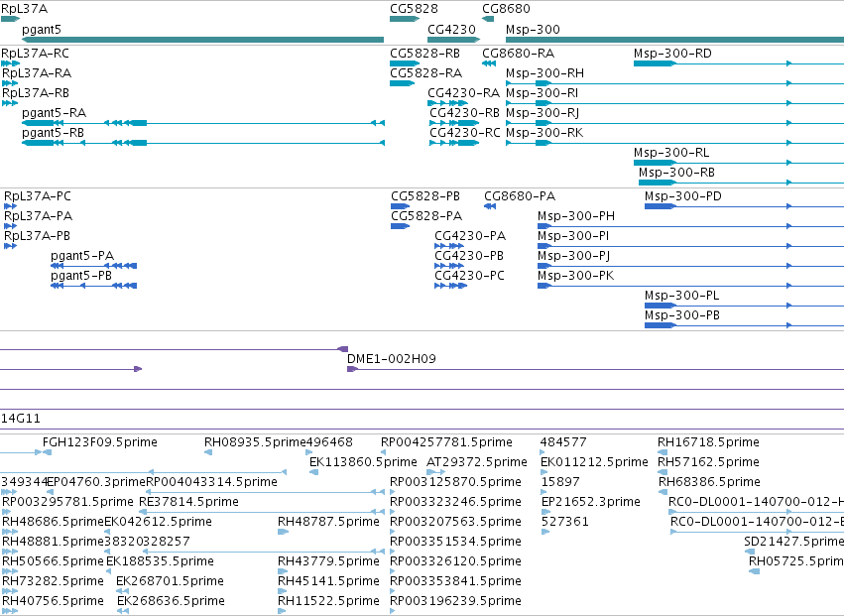This screenshot has height=616, width=844.
Task: Click the Msp-300-RH transcript label
Action: pos(544,73)
